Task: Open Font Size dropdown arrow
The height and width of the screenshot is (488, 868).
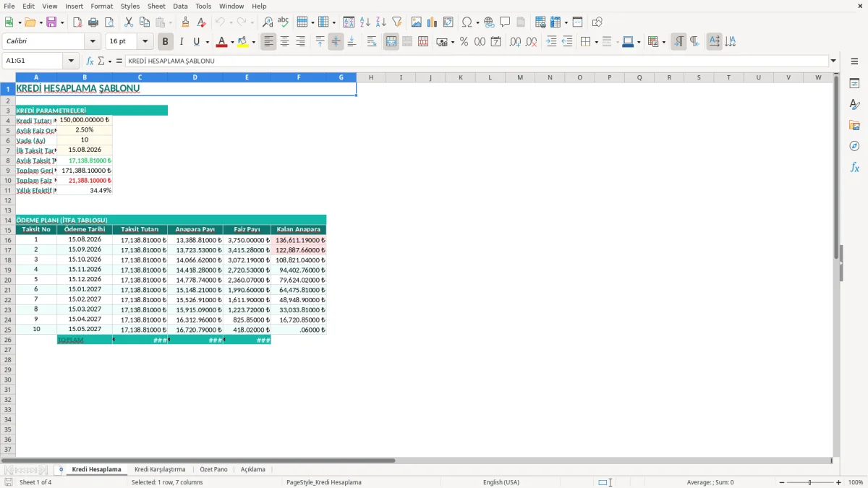Action: pos(145,42)
